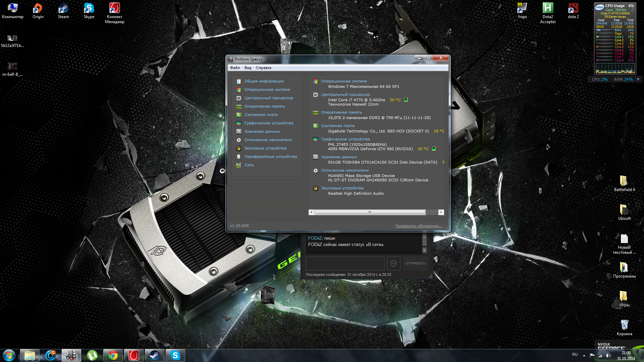Expand the CPU Usage gadget size arrow
644x362 pixels.
(x=638, y=79)
